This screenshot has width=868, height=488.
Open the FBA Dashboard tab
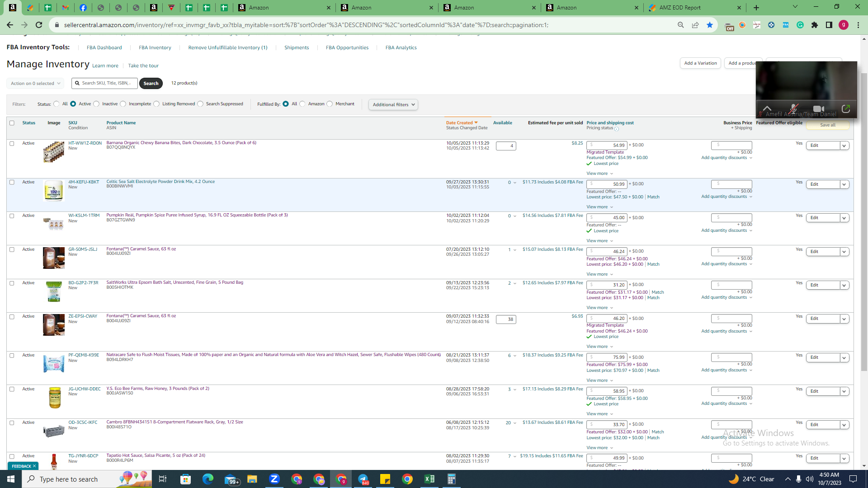104,47
